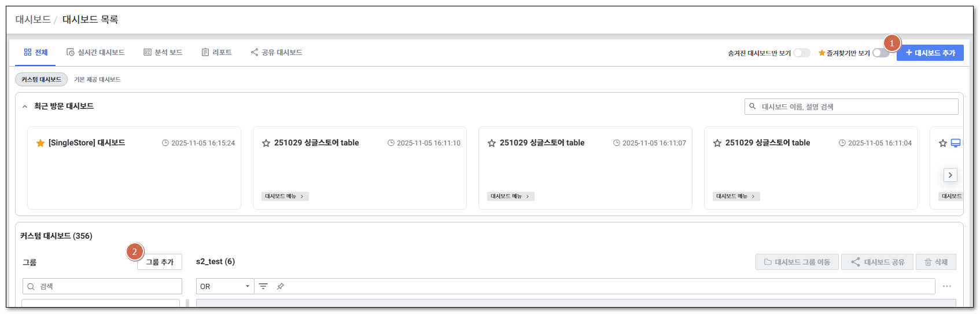Open the three-dots more options icon
980x314 pixels.
[x=946, y=286]
